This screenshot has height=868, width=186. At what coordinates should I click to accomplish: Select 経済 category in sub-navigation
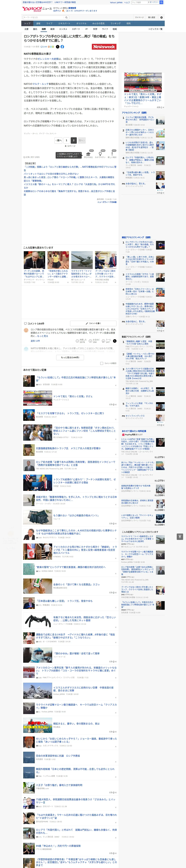52,29
